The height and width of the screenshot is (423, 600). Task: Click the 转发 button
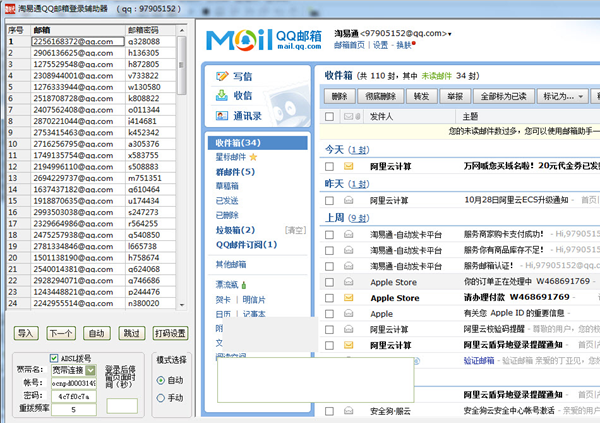point(421,96)
